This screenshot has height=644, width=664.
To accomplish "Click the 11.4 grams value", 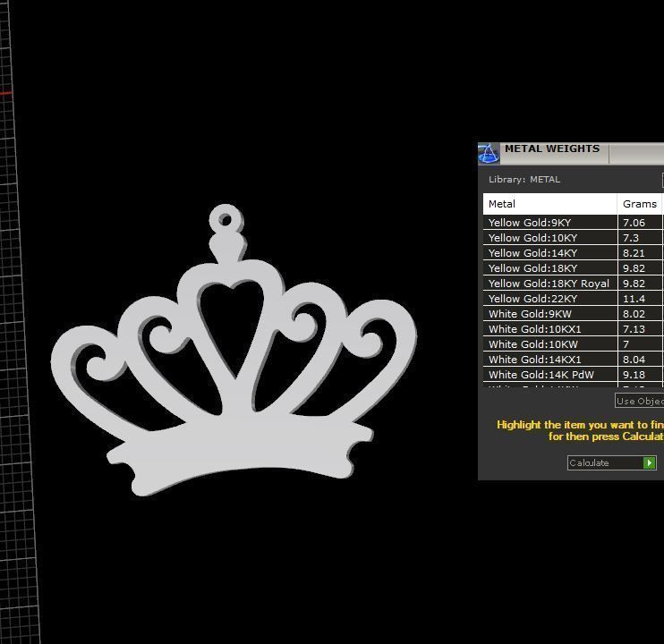I will point(634,299).
